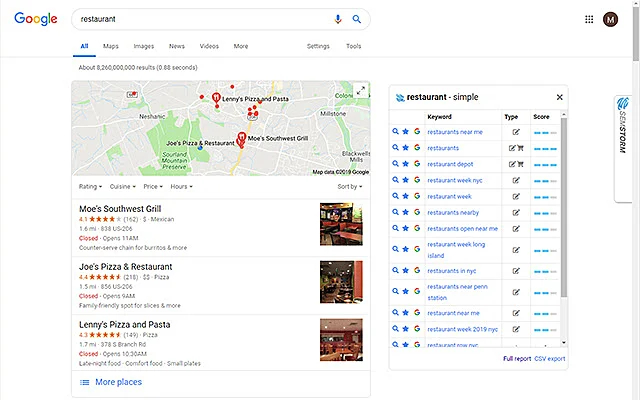Star the 'restaurants near me' keyword
Image resolution: width=640 pixels, height=400 pixels.
tap(406, 131)
